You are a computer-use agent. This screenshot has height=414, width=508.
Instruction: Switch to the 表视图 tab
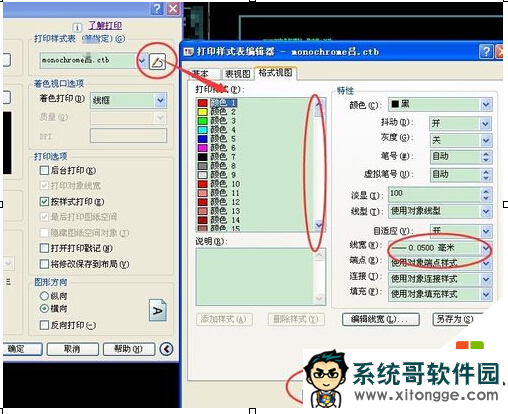pos(237,74)
